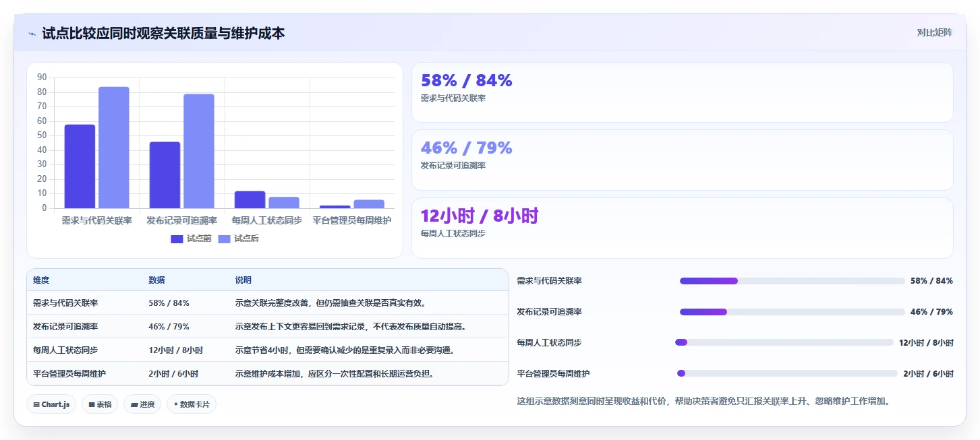Select the 每周人工状态同步 cell in the table

pyautogui.click(x=65, y=350)
